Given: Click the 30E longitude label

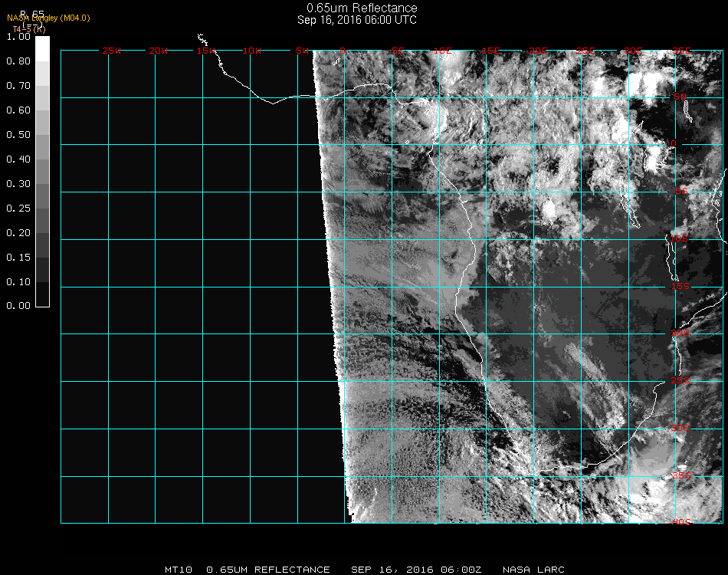Looking at the screenshot, I should [x=633, y=51].
